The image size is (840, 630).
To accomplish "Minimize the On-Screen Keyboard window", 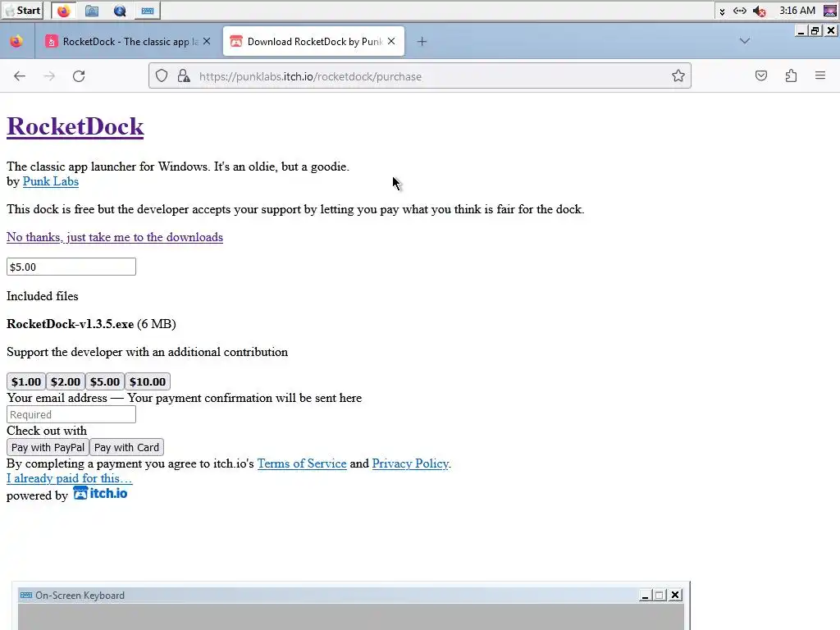I will pos(646,596).
